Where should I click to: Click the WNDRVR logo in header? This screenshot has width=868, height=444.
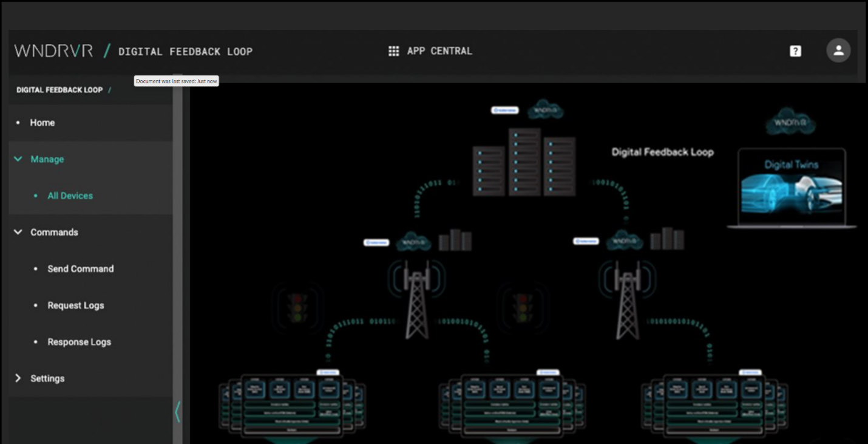tap(54, 51)
